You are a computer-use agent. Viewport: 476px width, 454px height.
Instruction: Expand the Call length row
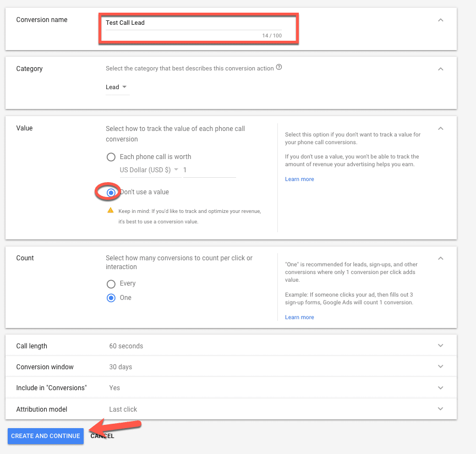click(231, 346)
